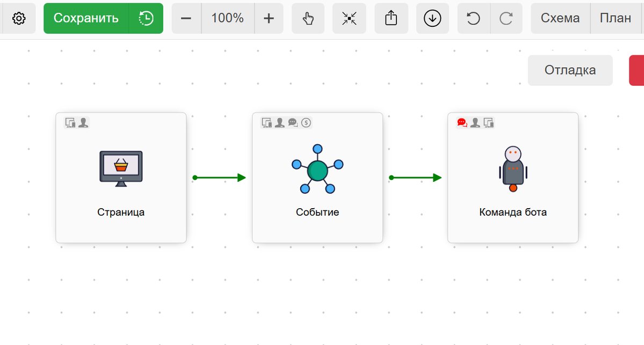Open settings via the gear icon

(x=19, y=18)
